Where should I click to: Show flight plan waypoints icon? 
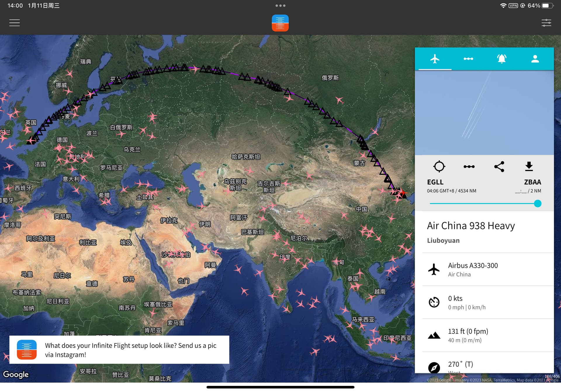click(469, 166)
